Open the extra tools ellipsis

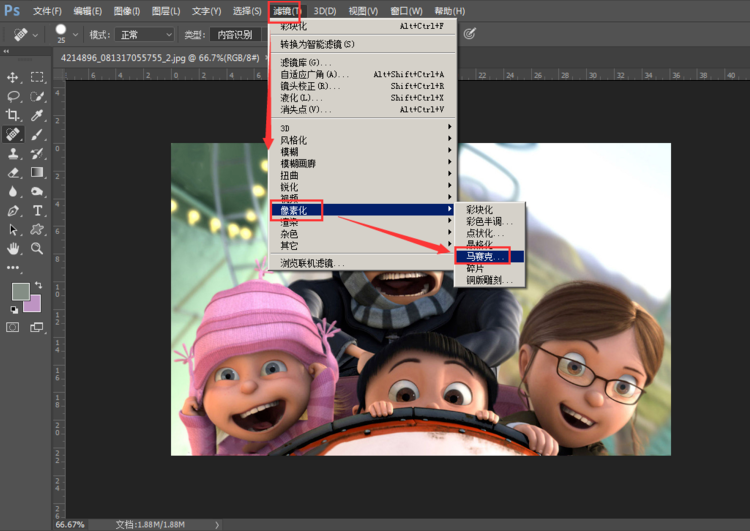tap(13, 267)
